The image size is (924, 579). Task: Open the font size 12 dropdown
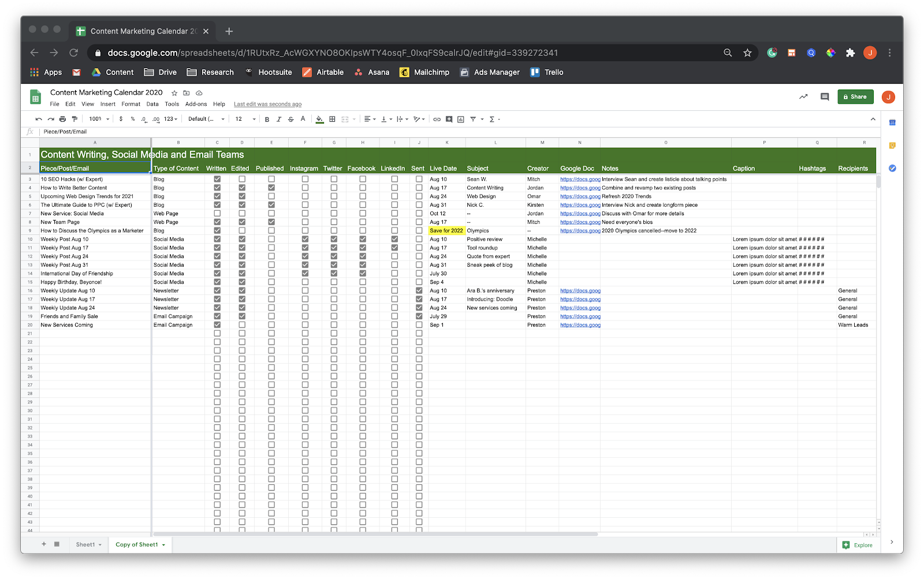245,119
